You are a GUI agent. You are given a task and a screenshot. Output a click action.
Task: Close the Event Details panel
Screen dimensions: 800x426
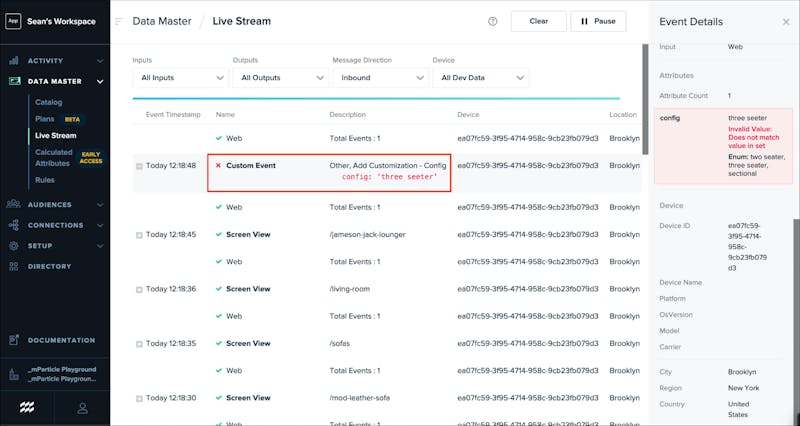coord(786,22)
